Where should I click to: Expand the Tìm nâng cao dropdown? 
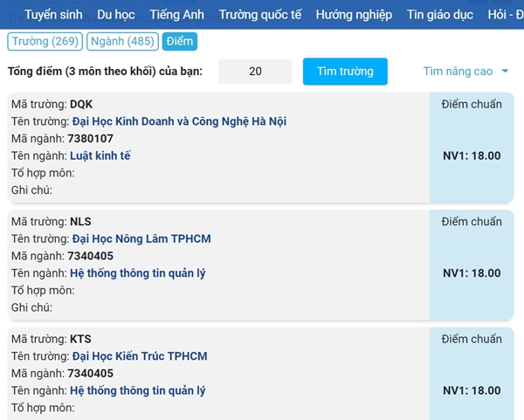click(458, 72)
